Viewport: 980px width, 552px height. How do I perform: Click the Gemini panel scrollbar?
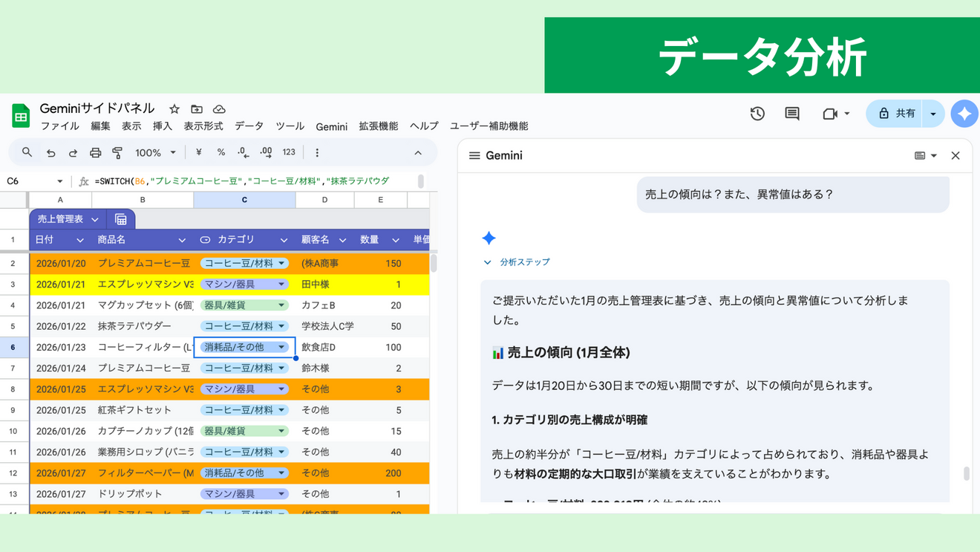pyautogui.click(x=966, y=474)
